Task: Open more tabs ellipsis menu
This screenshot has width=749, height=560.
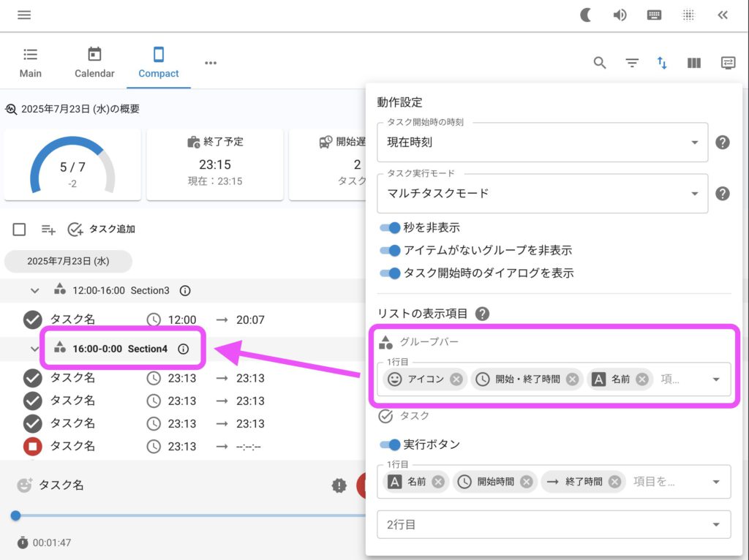Action: point(211,63)
